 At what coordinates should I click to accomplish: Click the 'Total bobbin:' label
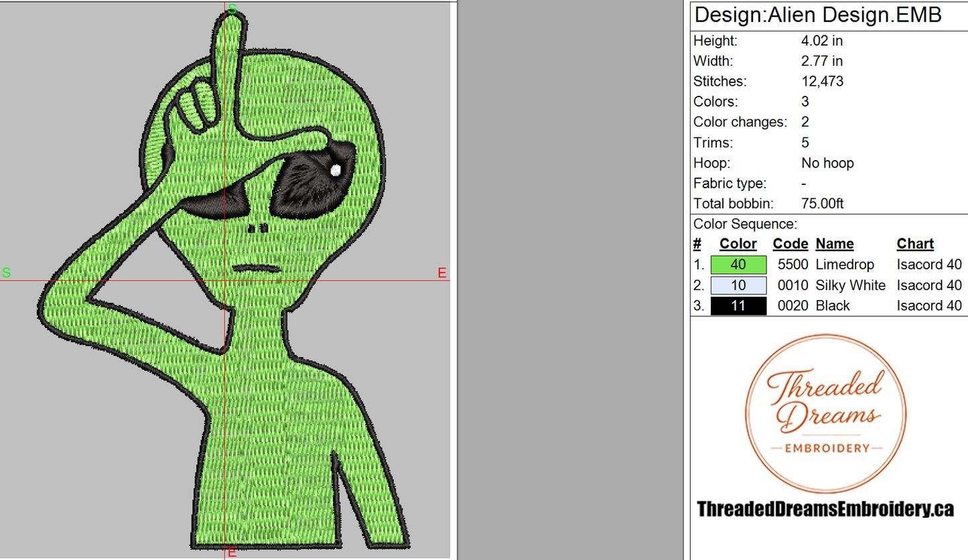click(x=729, y=204)
